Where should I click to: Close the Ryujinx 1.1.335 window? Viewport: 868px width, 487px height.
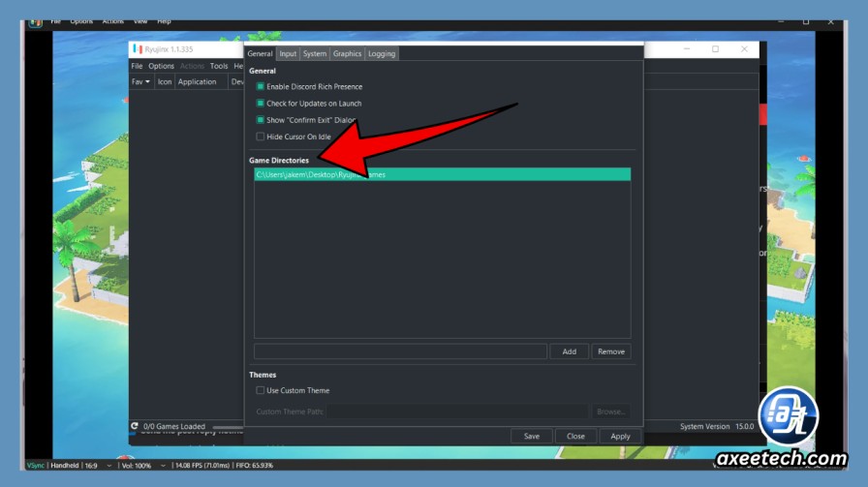744,49
